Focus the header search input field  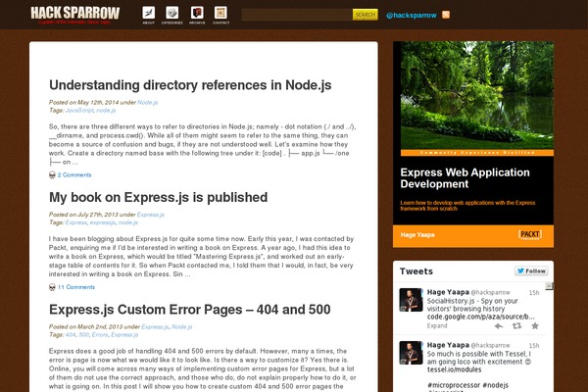point(296,15)
